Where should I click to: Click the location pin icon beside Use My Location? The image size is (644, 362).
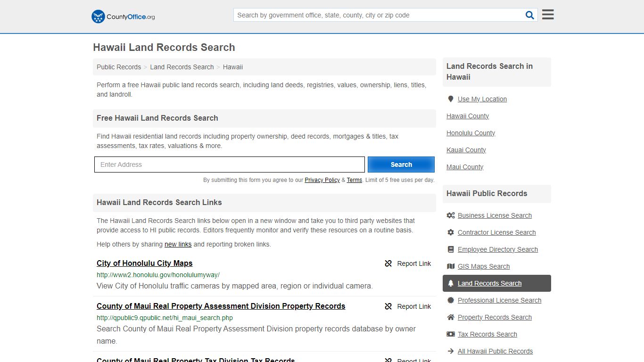[451, 99]
